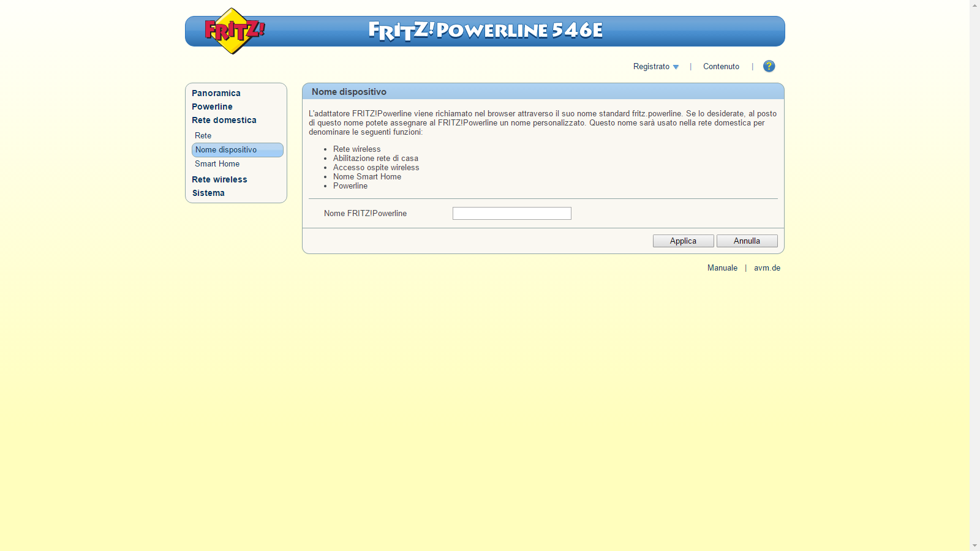
Task: Click the scrollbar up arrow
Action: point(974,5)
